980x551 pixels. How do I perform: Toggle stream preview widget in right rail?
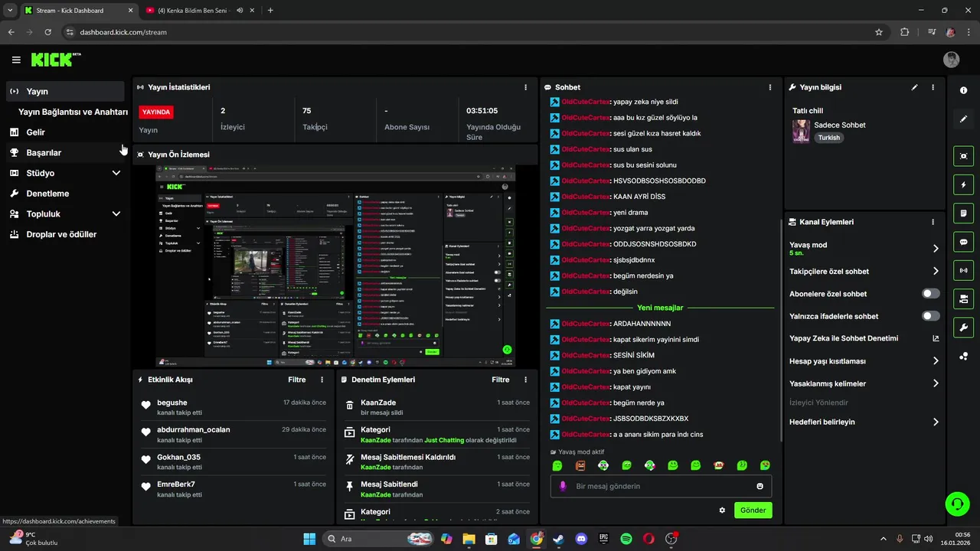click(x=963, y=156)
